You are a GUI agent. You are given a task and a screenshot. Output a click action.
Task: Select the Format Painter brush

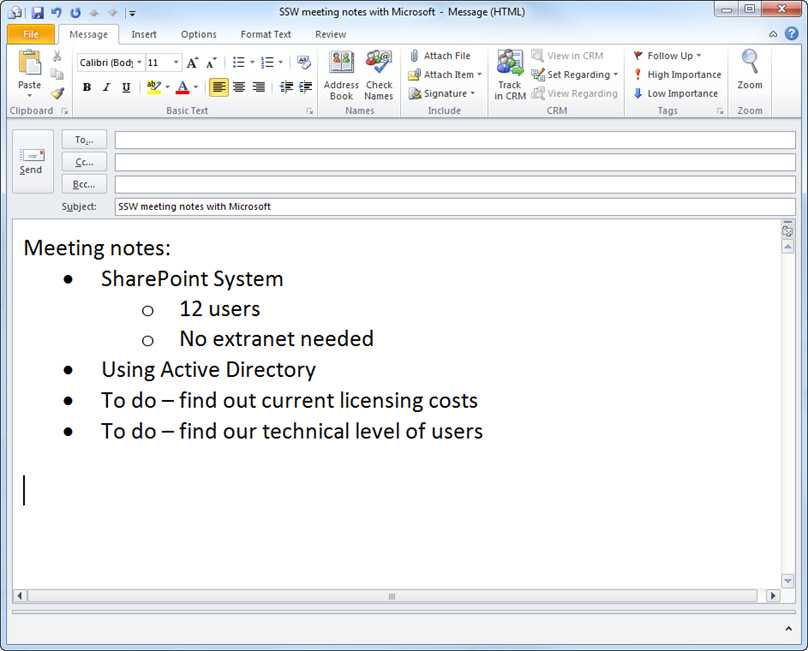tap(58, 93)
